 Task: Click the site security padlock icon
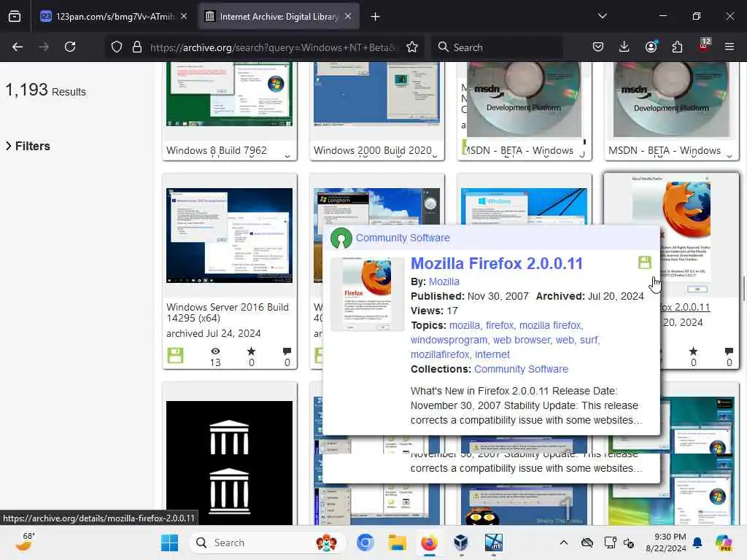click(x=137, y=47)
